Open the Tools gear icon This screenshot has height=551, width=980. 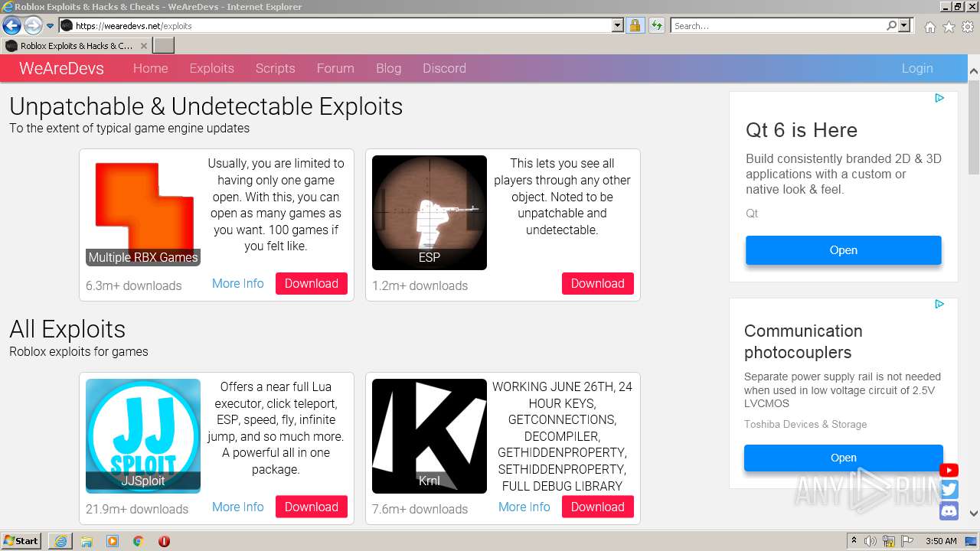coord(968,27)
